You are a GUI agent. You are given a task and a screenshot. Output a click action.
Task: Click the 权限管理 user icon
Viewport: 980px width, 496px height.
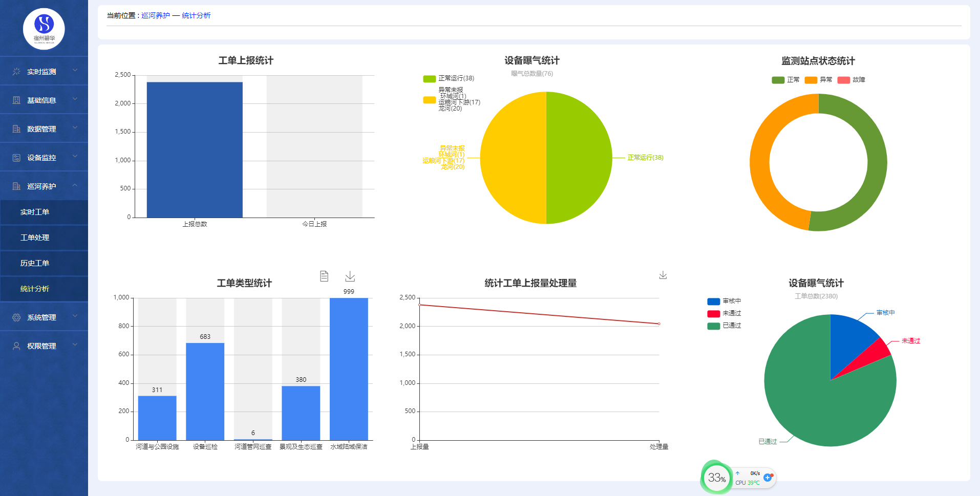pos(16,346)
